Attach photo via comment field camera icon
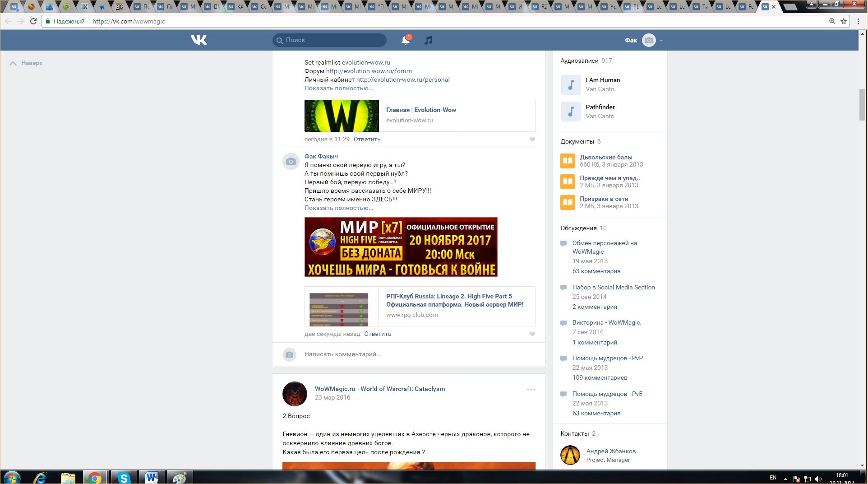Image resolution: width=868 pixels, height=484 pixels. pos(290,354)
